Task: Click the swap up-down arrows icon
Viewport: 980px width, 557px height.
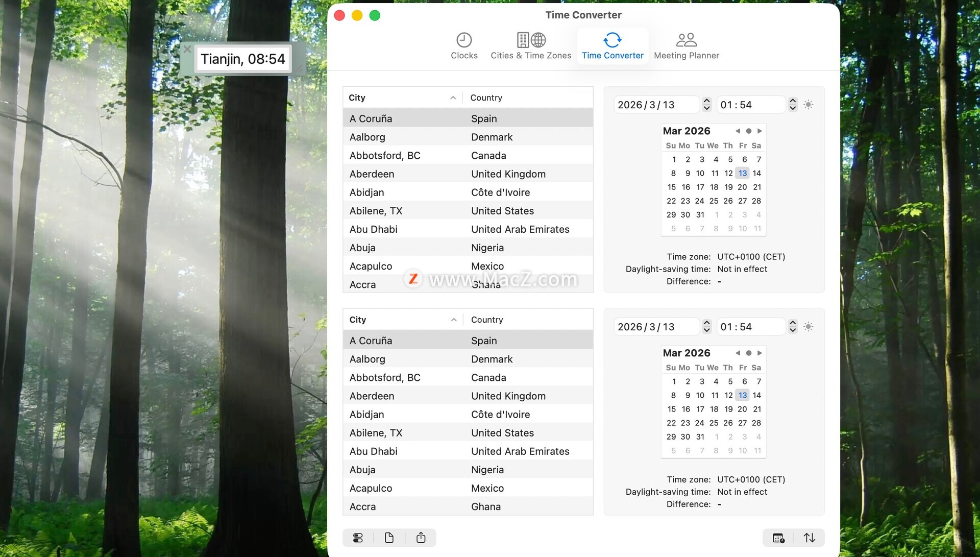Action: click(x=810, y=538)
